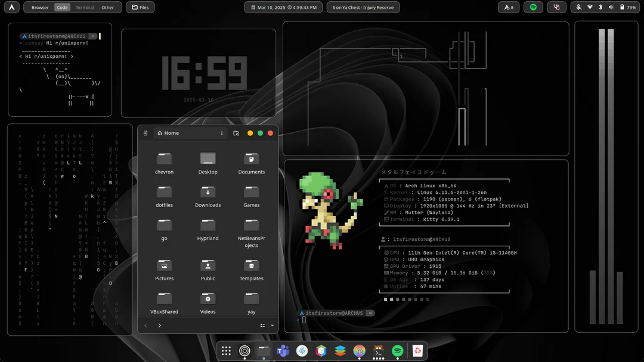The image size is (644, 362).
Task: Select the Videos folder
Action: 208,303
